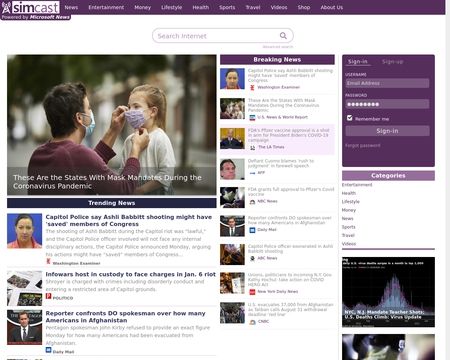Click the search magnifier icon

tap(283, 35)
